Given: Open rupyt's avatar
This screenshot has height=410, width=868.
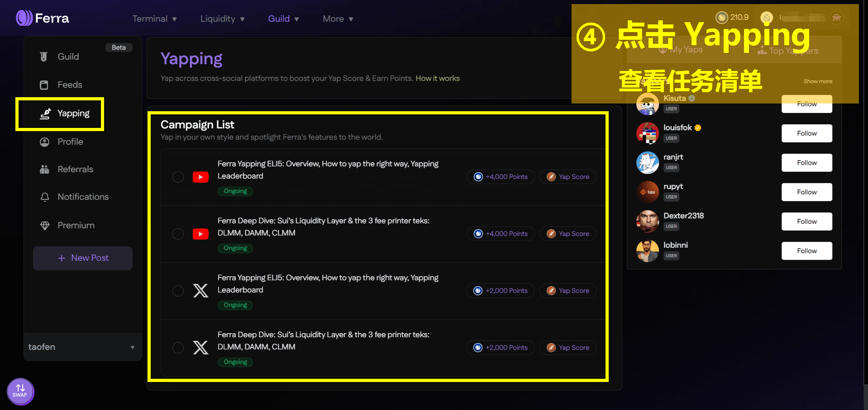Looking at the screenshot, I should pyautogui.click(x=648, y=192).
